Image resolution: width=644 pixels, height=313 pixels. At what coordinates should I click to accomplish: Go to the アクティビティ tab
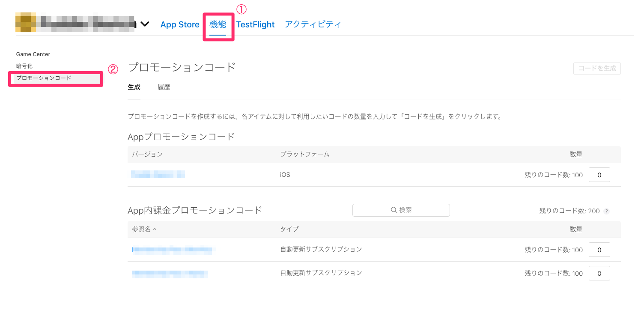(313, 24)
